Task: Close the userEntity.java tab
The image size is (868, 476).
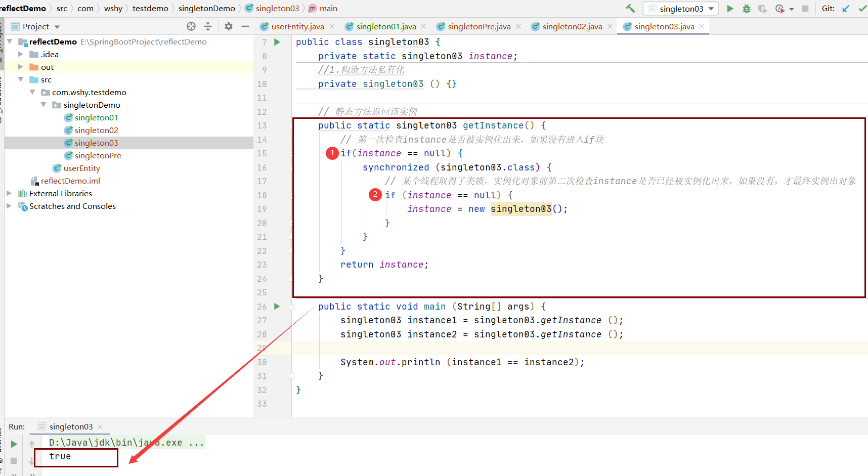Action: (x=332, y=26)
